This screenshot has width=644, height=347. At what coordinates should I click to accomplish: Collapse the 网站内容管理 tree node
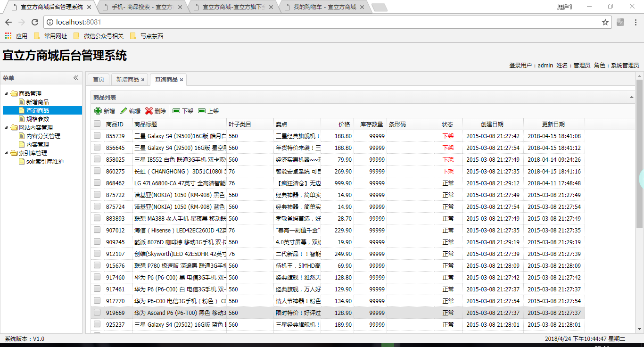coord(6,127)
